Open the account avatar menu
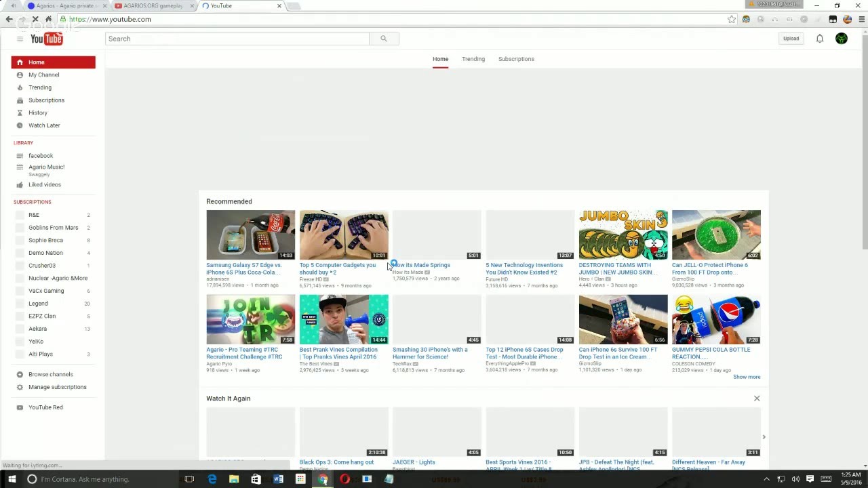868x488 pixels. pyautogui.click(x=842, y=39)
